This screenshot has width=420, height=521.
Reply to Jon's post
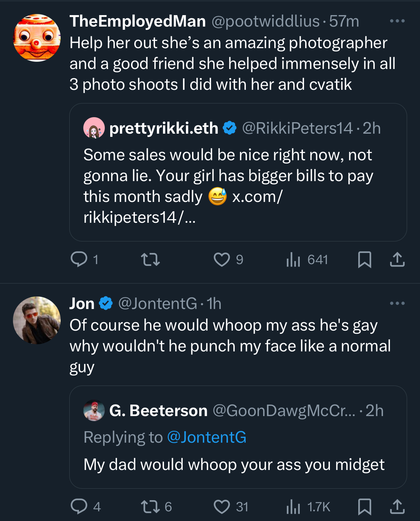[79, 506]
